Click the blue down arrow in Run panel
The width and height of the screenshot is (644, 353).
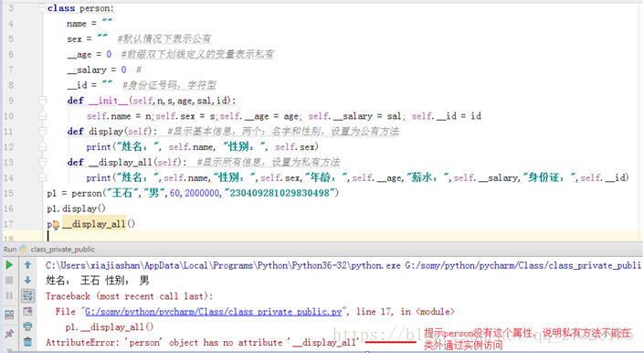tap(27, 280)
